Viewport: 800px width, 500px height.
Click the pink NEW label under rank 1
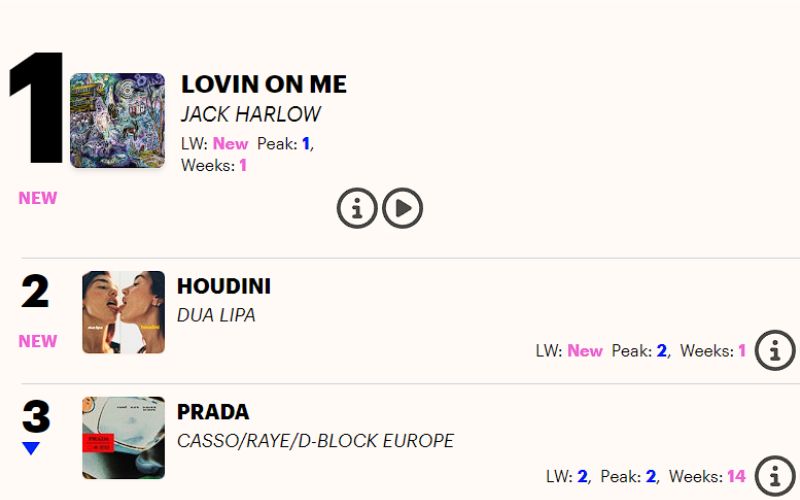(x=38, y=198)
